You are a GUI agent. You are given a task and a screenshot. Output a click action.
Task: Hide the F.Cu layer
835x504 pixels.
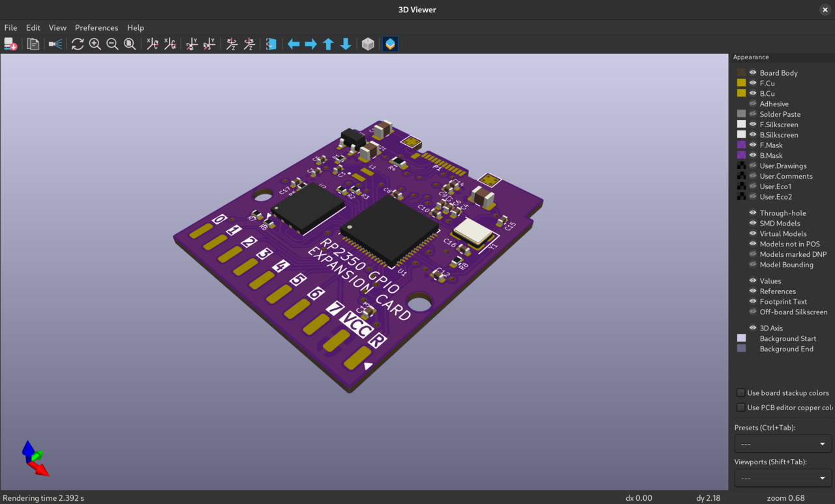(x=753, y=83)
